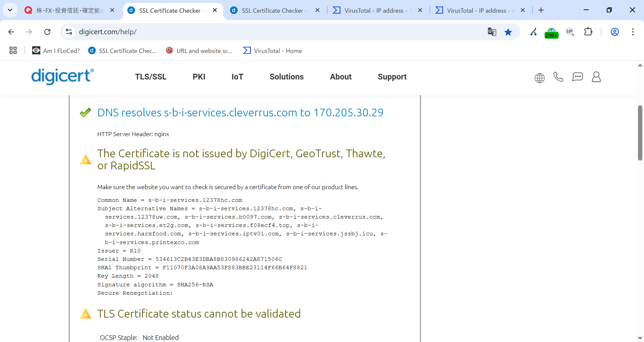Screen dimensions: 644x342
Task: Close the last VirusTotal IP address tab
Action: 523,10
